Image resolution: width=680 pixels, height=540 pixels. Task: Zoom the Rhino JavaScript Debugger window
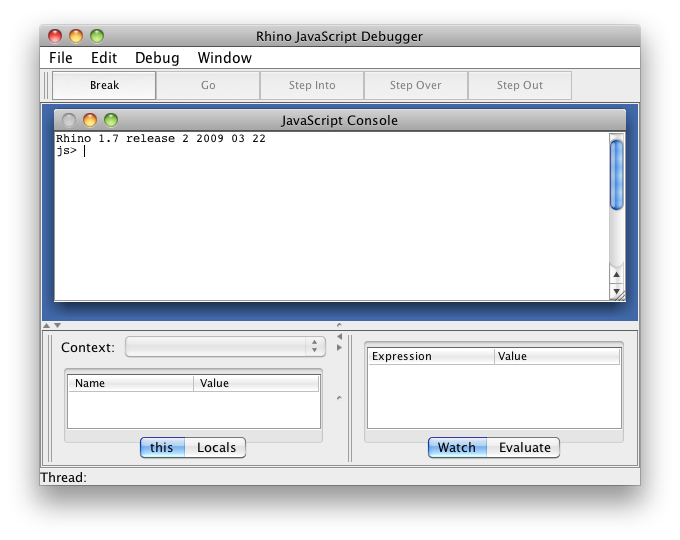point(97,36)
